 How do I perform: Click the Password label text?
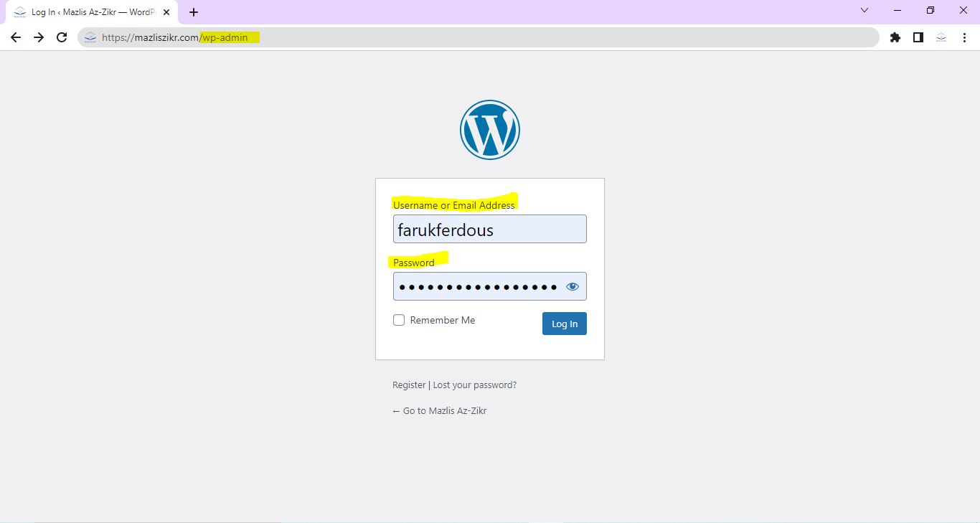point(414,263)
